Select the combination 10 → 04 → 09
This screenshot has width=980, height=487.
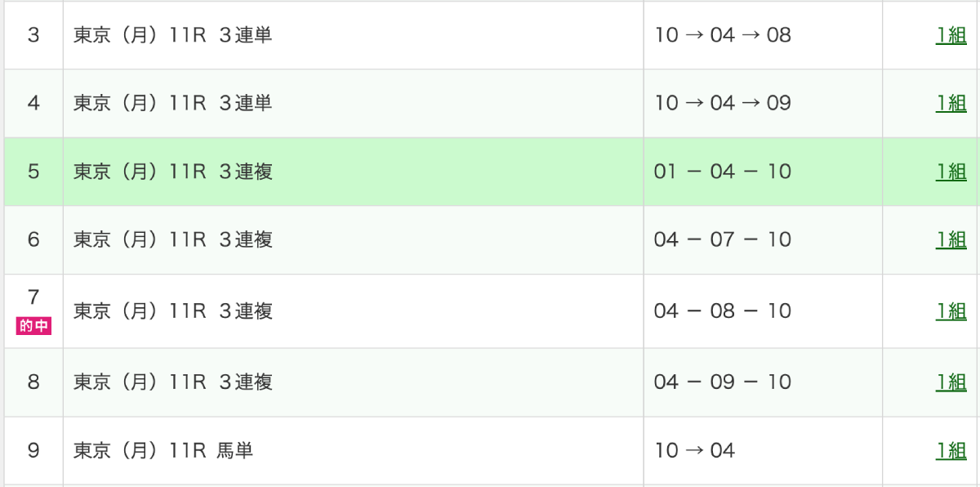723,103
